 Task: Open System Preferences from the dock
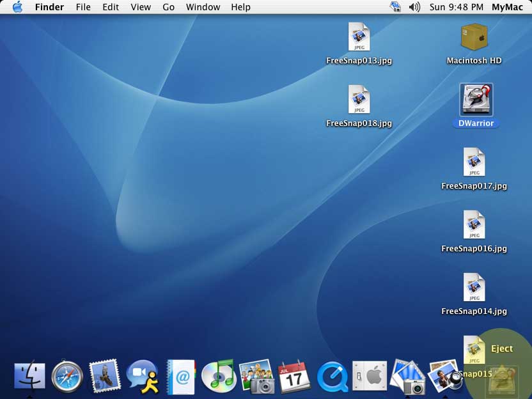click(370, 377)
